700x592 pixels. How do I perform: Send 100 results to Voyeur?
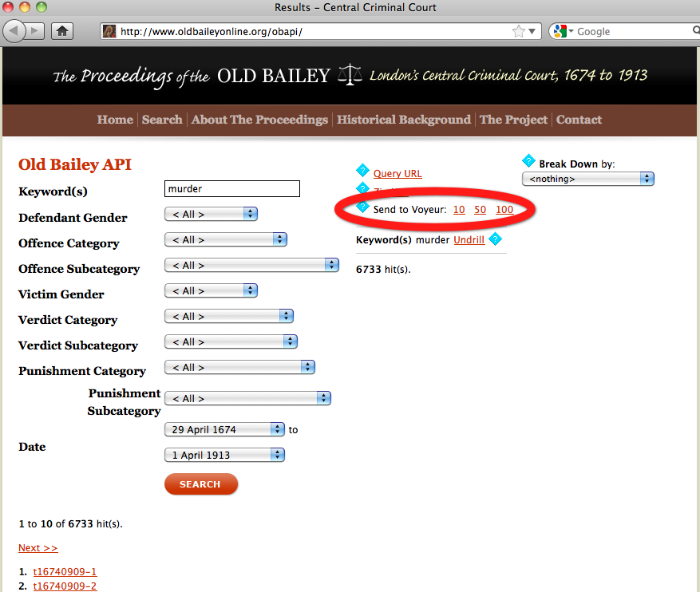[504, 210]
